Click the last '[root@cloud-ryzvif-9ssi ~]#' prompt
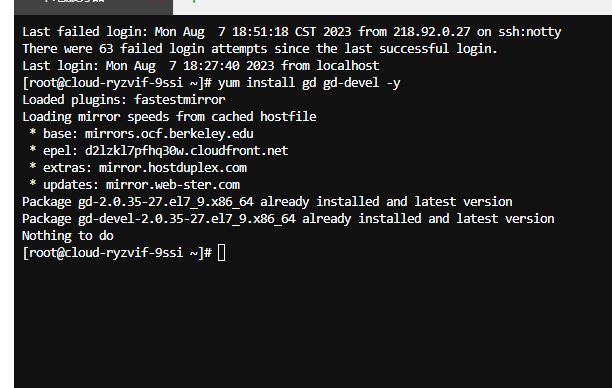This screenshot has width=612, height=388. [117, 253]
